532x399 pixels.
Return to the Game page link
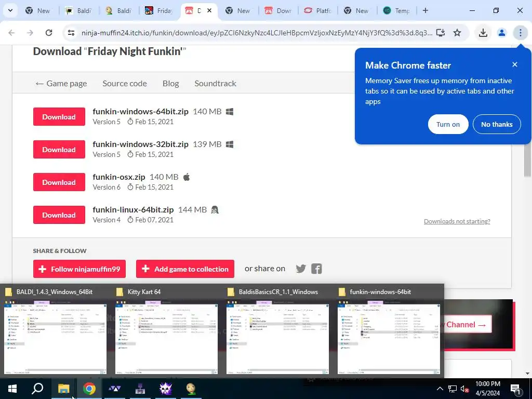point(61,83)
